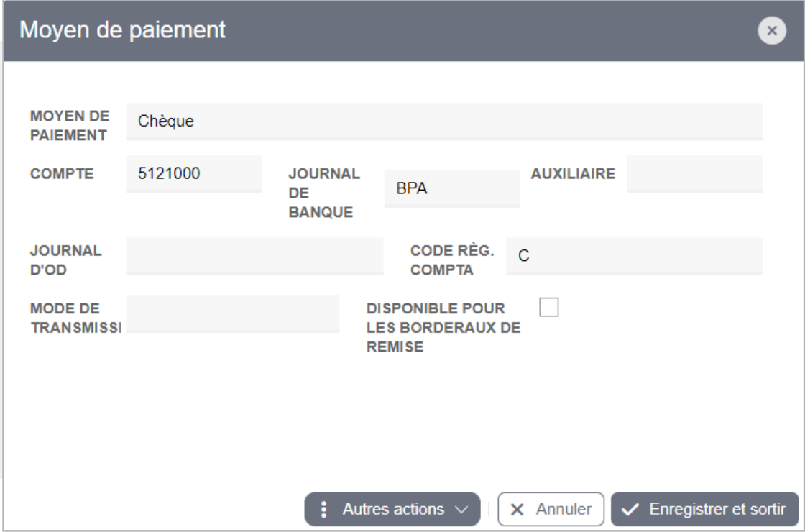This screenshot has height=532, width=805.
Task: Click the empty Auxiliaire field
Action: 694,173
